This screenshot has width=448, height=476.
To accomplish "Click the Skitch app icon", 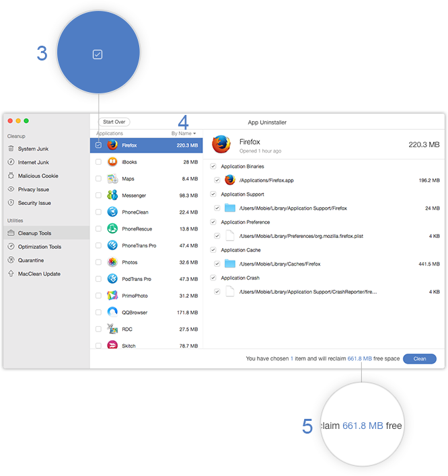I will pyautogui.click(x=112, y=345).
